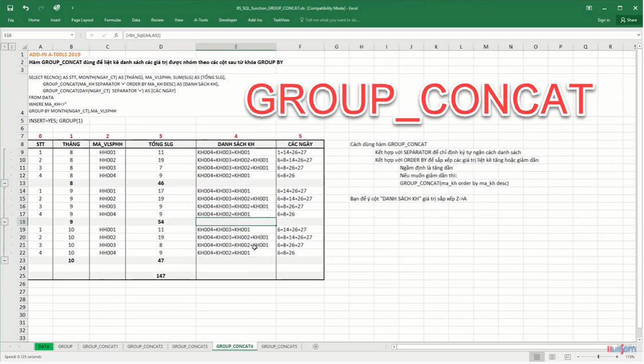This screenshot has width=644, height=364.
Task: Collapse the outline group at row 13
Action: pos(5,184)
